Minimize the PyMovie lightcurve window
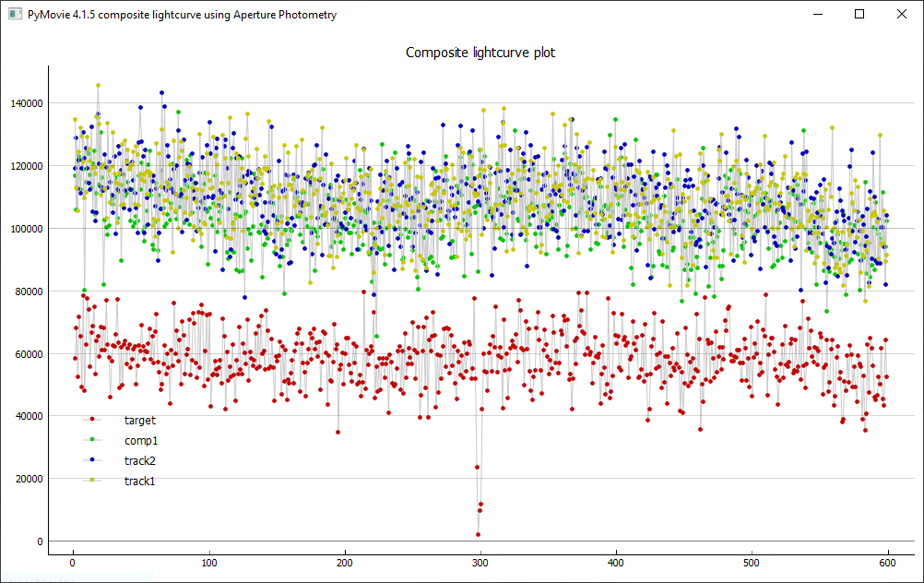Image resolution: width=924 pixels, height=583 pixels. pyautogui.click(x=816, y=15)
